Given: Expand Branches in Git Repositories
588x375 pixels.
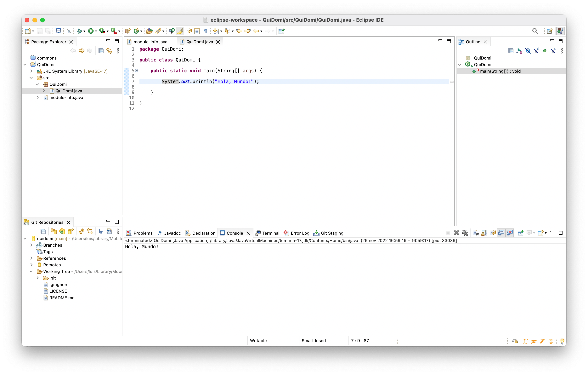Looking at the screenshot, I should [x=31, y=245].
